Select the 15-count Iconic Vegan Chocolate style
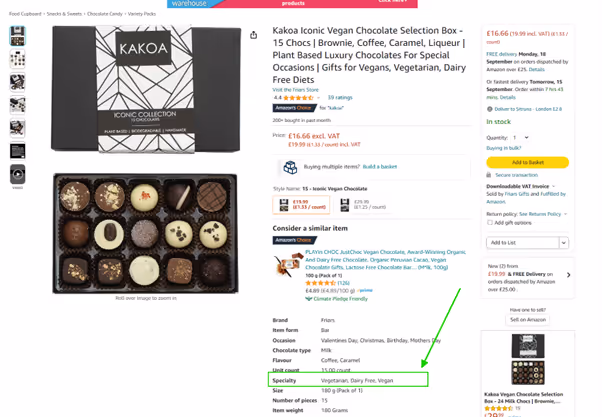602x417 pixels. coord(301,205)
